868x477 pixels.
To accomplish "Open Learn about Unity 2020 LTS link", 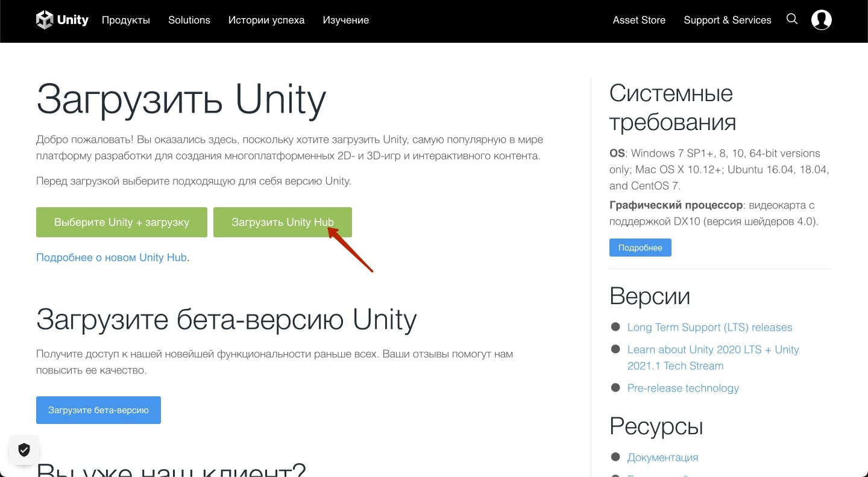I will [x=713, y=358].
